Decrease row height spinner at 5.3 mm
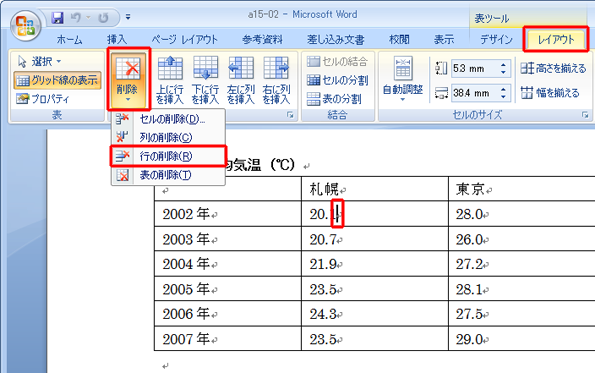The width and height of the screenshot is (595, 373). 503,72
